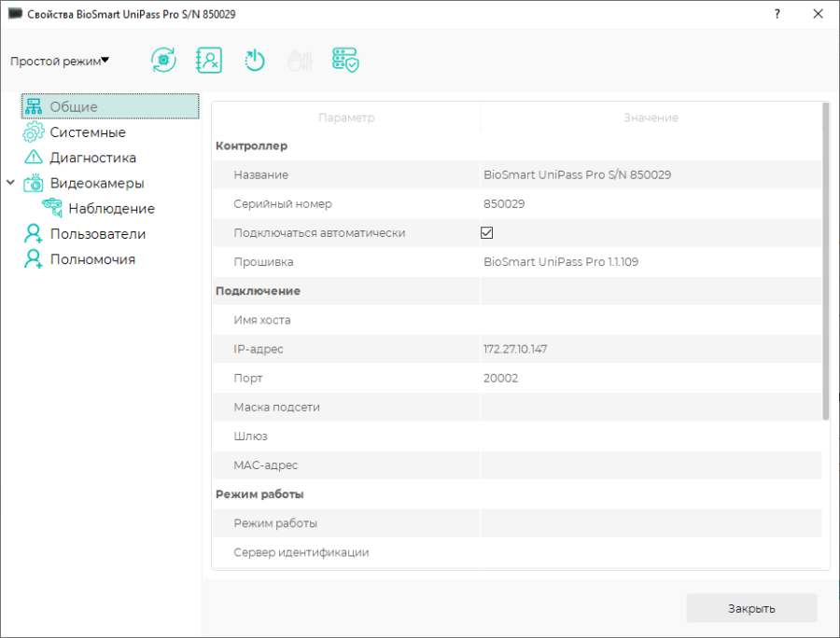This screenshot has width=840, height=638.
Task: Click the Видеокамеры camera icon
Action: coord(34,183)
